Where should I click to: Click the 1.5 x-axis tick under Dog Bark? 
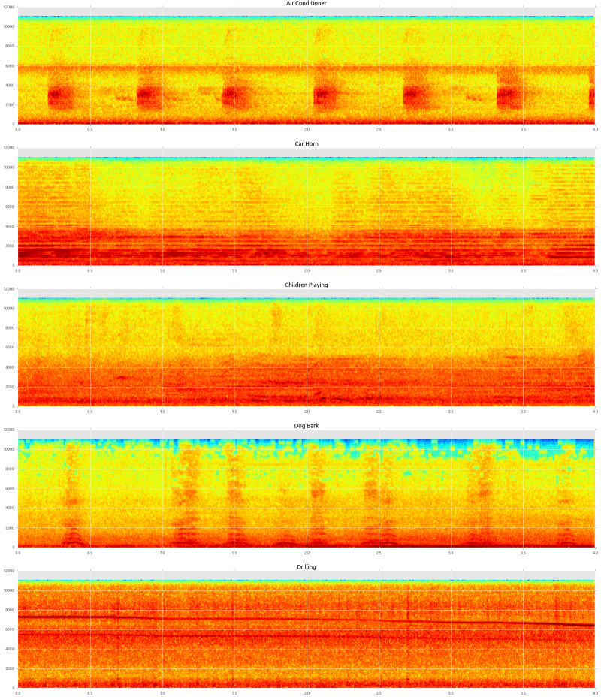234,551
